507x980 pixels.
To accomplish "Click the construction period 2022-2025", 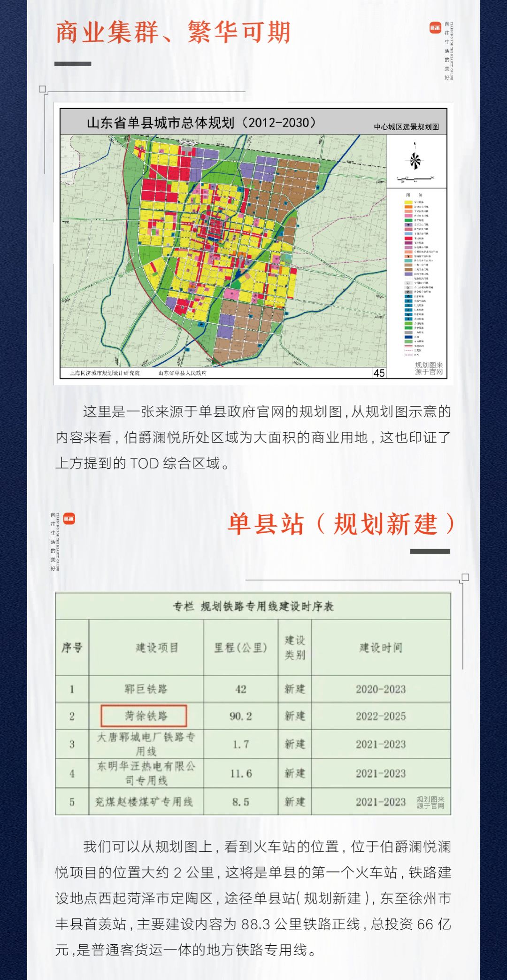I will tap(381, 716).
